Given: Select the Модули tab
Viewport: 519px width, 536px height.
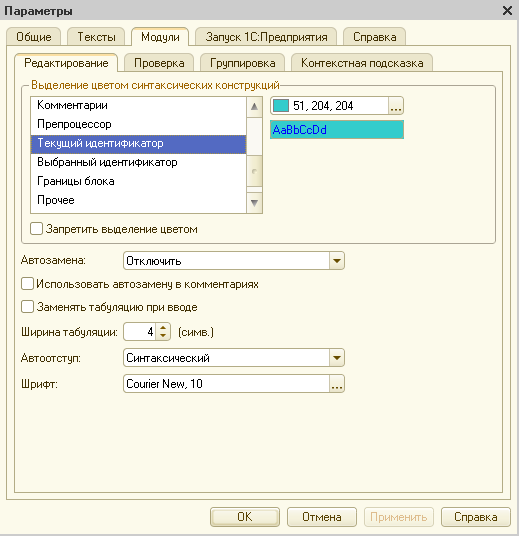Looking at the screenshot, I should pos(160,37).
